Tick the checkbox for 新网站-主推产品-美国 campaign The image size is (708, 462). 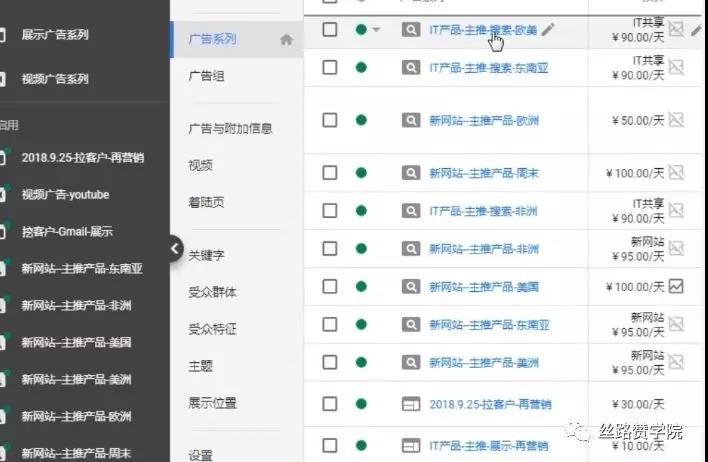click(x=330, y=286)
